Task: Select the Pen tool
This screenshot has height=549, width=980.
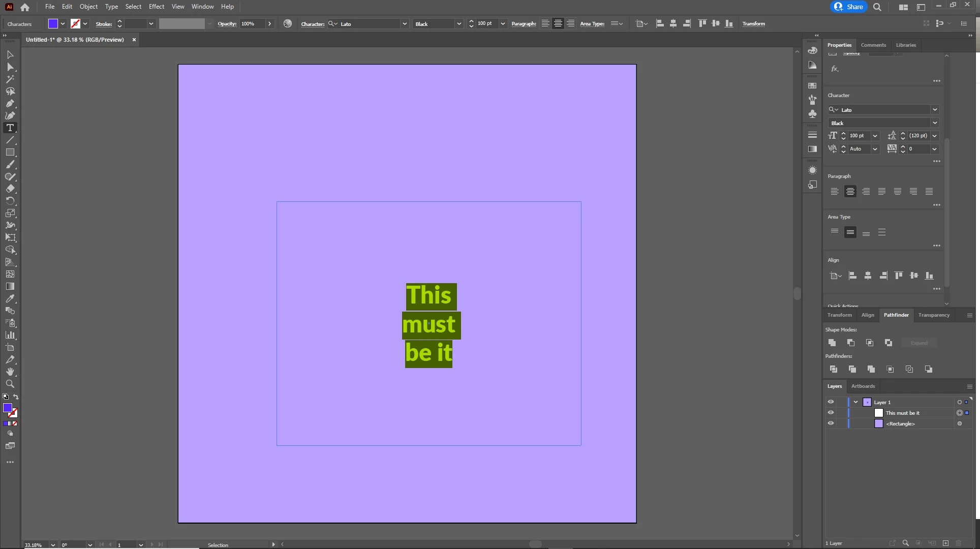Action: (10, 104)
